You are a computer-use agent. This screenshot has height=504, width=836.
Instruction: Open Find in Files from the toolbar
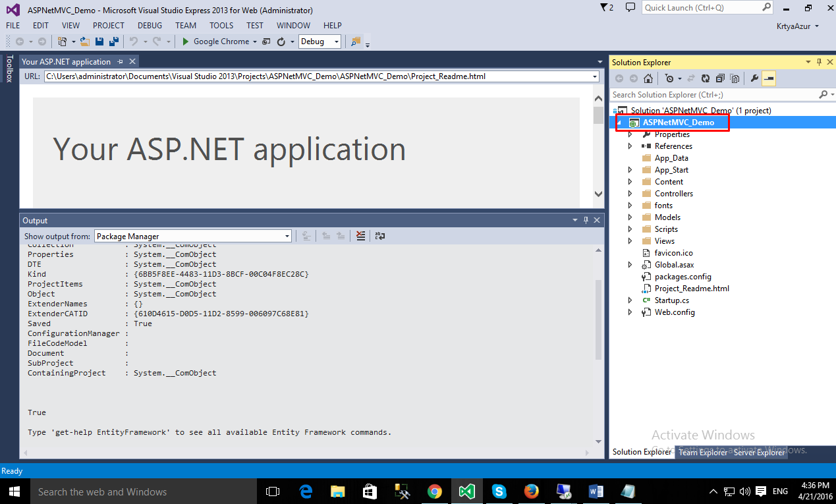(356, 42)
